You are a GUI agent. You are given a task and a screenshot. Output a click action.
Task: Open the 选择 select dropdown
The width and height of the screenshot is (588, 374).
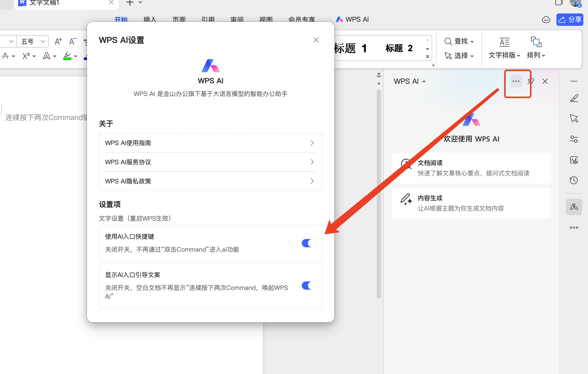click(459, 55)
